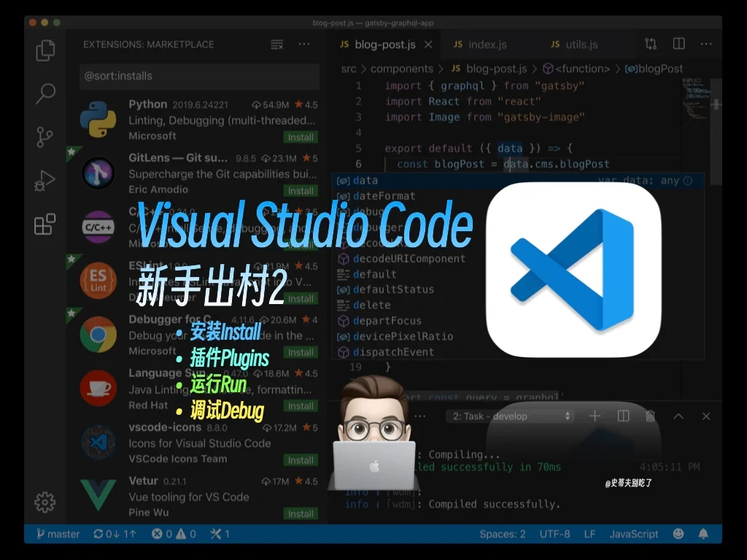Open the Manage gear icon

(44, 502)
